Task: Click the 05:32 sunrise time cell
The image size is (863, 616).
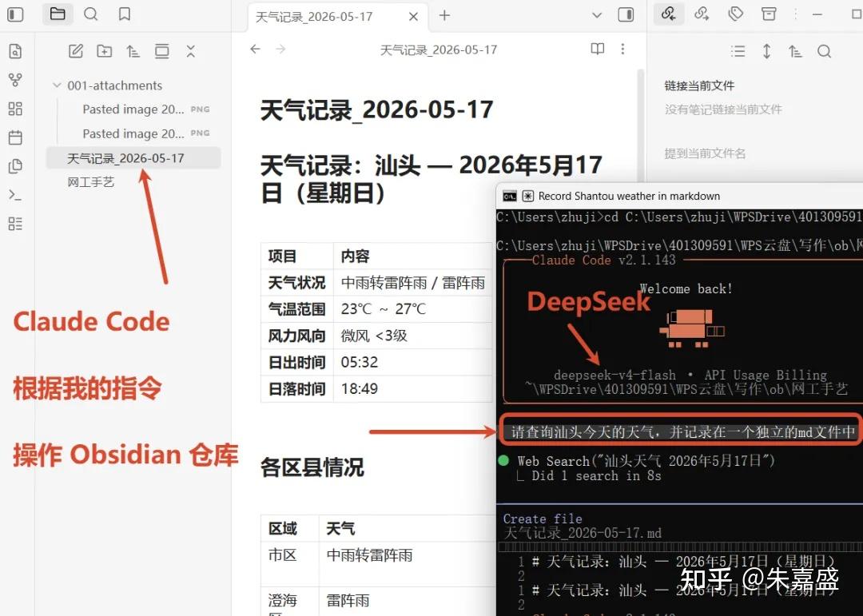Action: coord(413,362)
